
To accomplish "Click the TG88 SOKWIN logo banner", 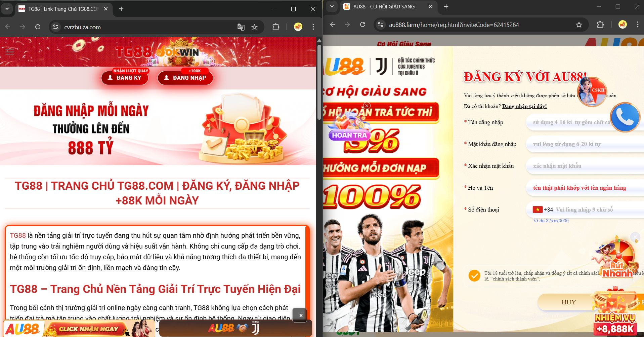I will click(x=157, y=52).
